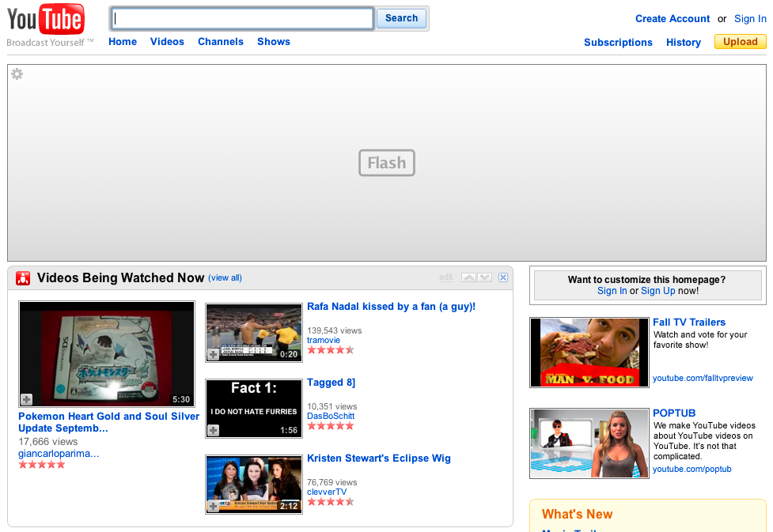Move Videos Being Watched Now module up
The height and width of the screenshot is (532, 773).
468,277
